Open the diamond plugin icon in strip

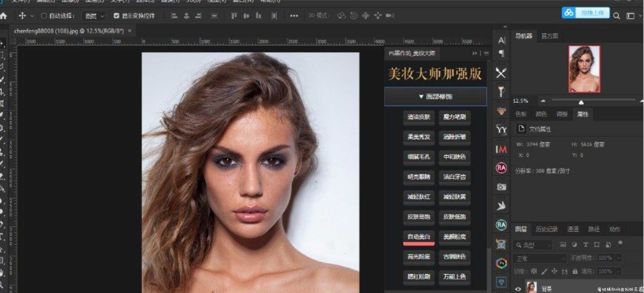[x=501, y=282]
